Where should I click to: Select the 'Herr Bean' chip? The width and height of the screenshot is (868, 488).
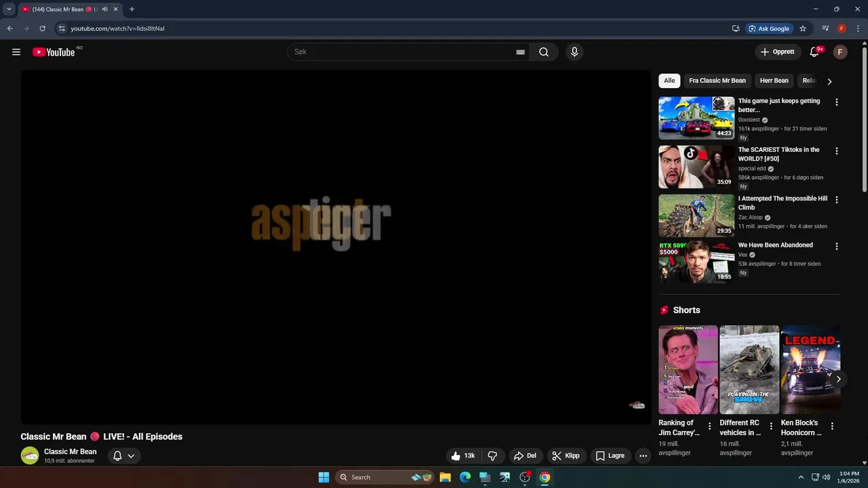774,81
